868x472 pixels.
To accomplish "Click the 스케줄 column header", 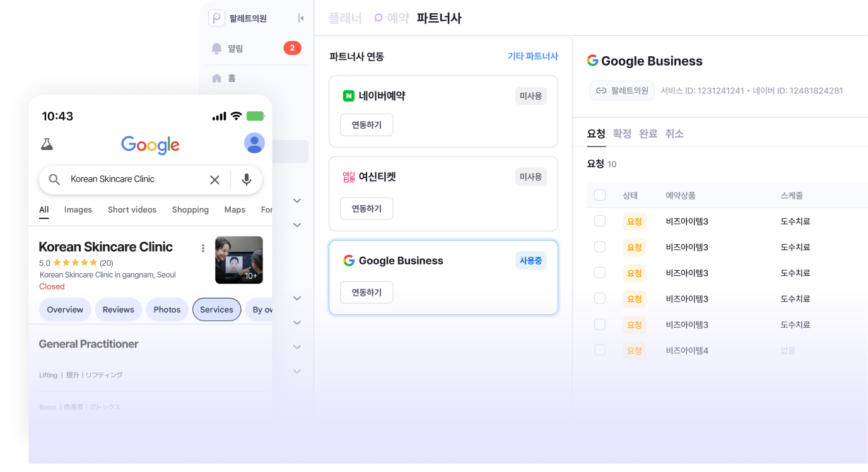I will (x=792, y=196).
